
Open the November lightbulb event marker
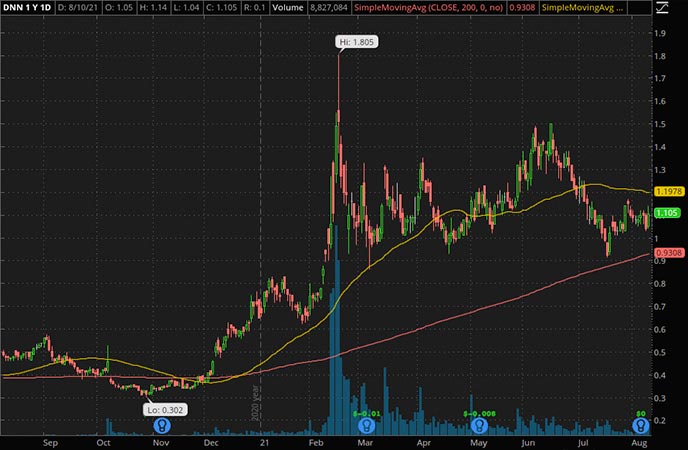click(x=162, y=425)
